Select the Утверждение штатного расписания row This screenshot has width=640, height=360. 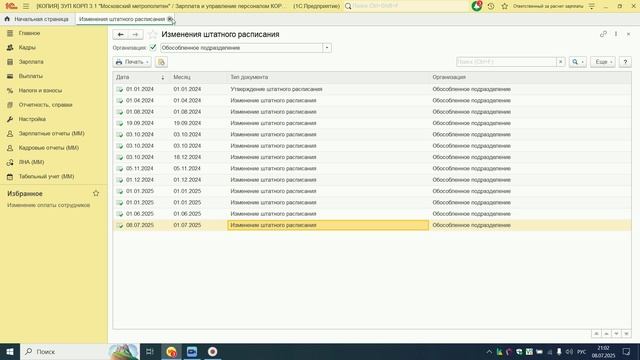372,89
